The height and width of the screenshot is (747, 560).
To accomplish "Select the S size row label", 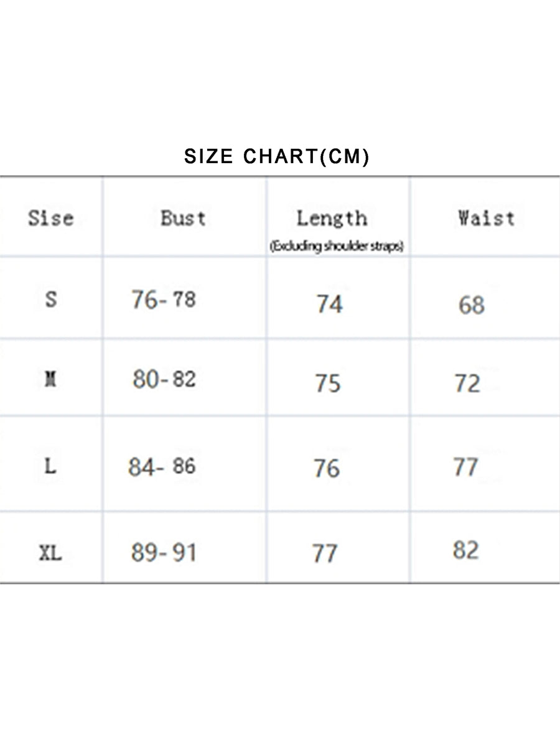I will [x=51, y=299].
